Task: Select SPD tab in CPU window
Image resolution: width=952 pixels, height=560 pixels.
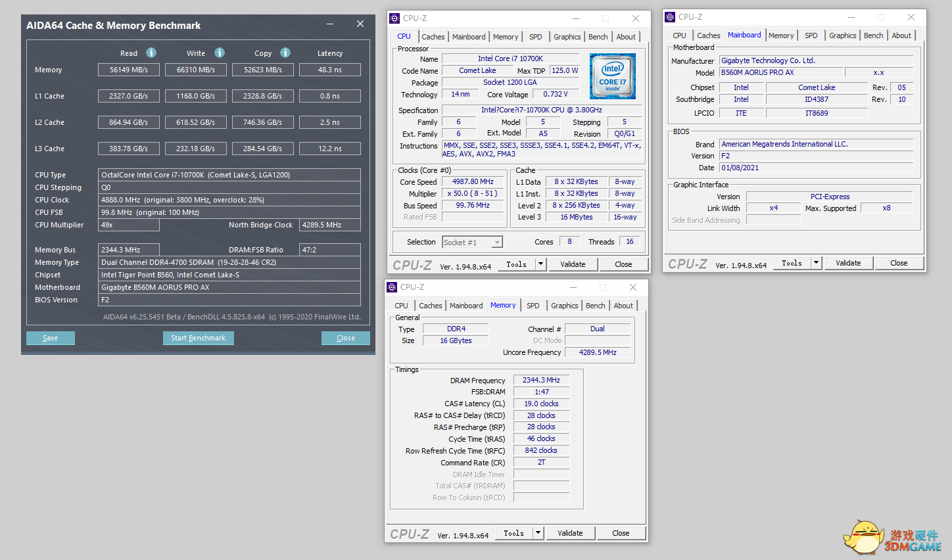Action: (x=536, y=37)
